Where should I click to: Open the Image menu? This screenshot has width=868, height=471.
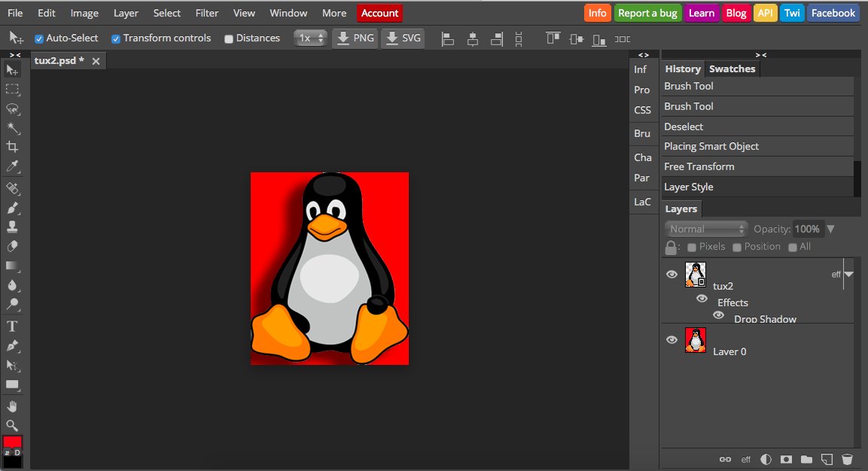[x=84, y=13]
